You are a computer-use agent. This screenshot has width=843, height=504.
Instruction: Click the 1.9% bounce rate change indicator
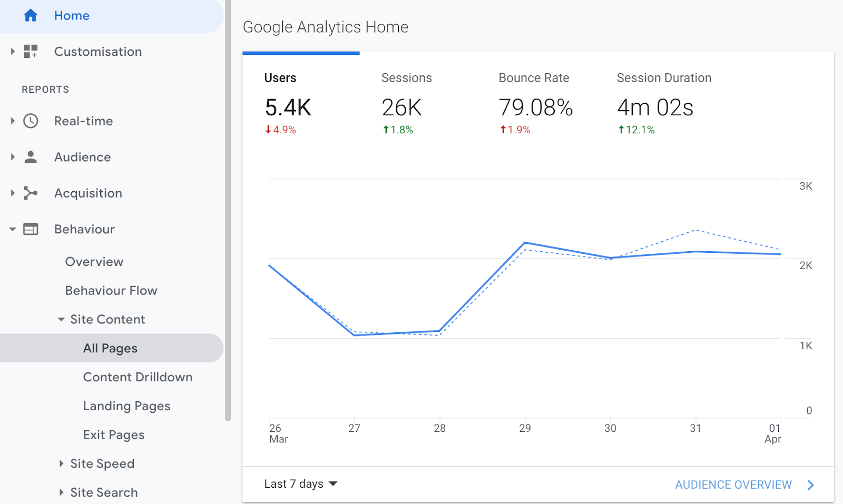(x=515, y=130)
